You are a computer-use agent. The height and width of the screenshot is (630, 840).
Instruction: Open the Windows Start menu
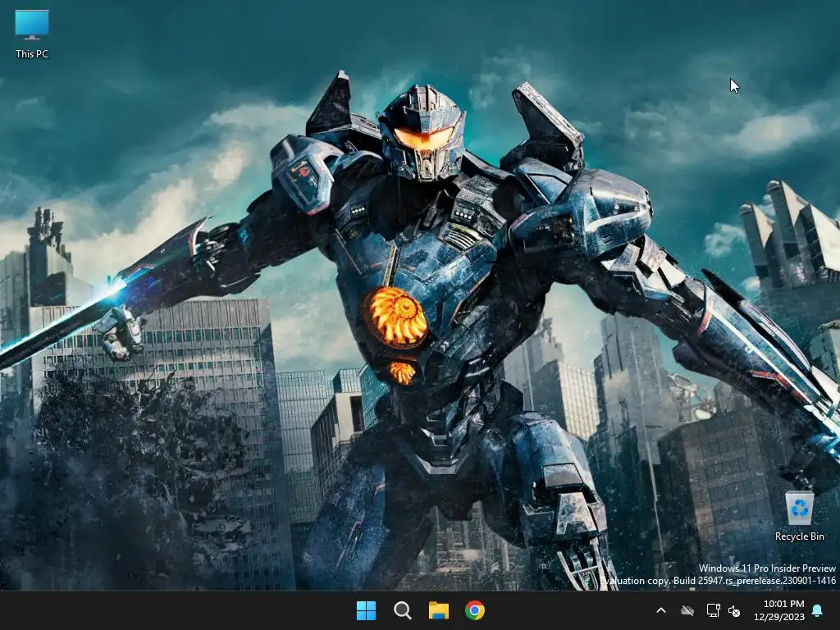(366, 610)
